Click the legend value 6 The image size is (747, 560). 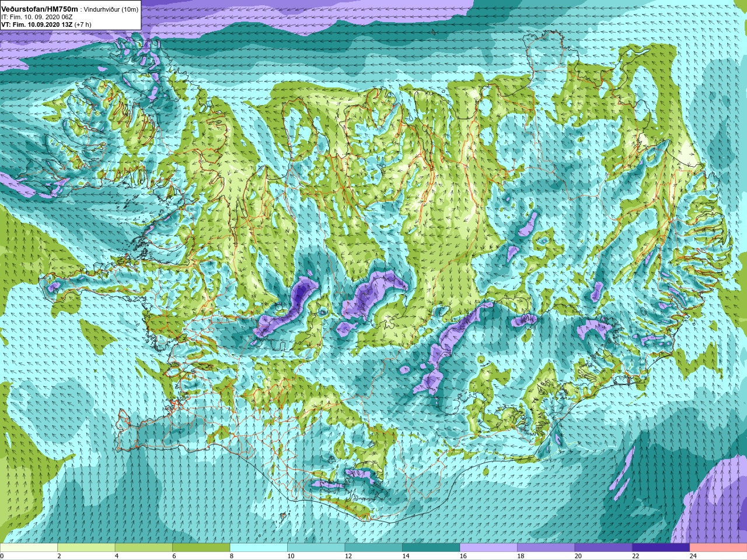click(x=174, y=556)
